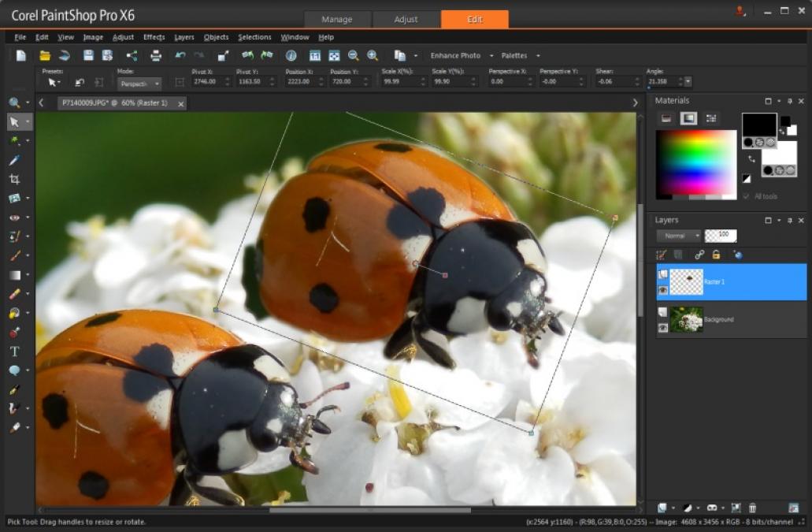The width and height of the screenshot is (812, 532).
Task: Click the Share icon in toolbar
Action: click(132, 55)
